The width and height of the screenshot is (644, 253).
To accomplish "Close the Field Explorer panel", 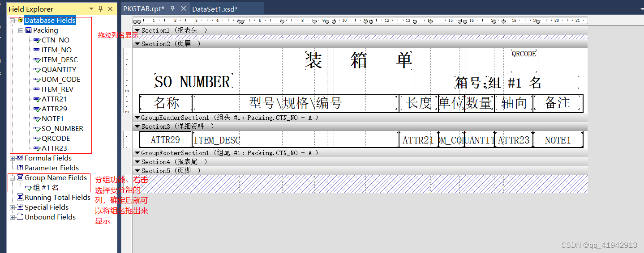I will click(110, 9).
